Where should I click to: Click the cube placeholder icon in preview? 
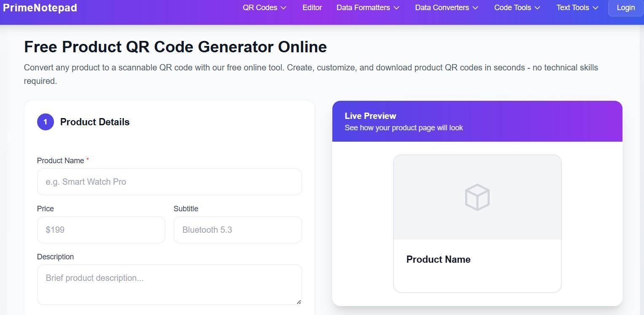tap(477, 197)
